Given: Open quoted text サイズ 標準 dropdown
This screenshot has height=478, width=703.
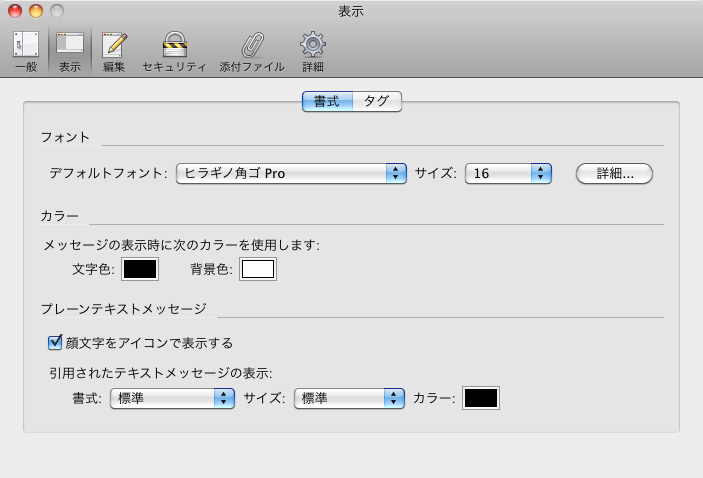Looking at the screenshot, I should click(x=348, y=398).
